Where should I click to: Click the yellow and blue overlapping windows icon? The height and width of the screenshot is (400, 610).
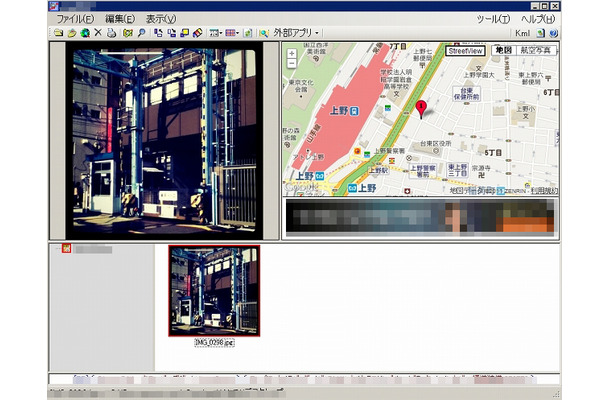click(184, 33)
